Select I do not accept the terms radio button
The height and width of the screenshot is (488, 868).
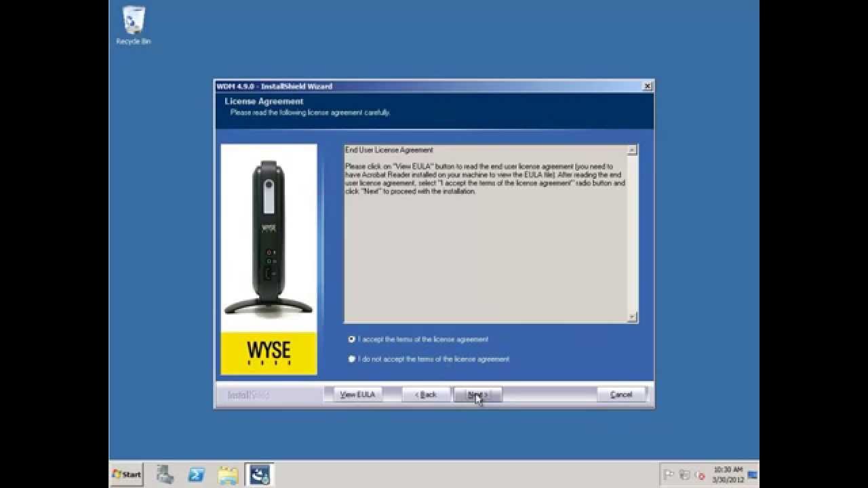(351, 359)
